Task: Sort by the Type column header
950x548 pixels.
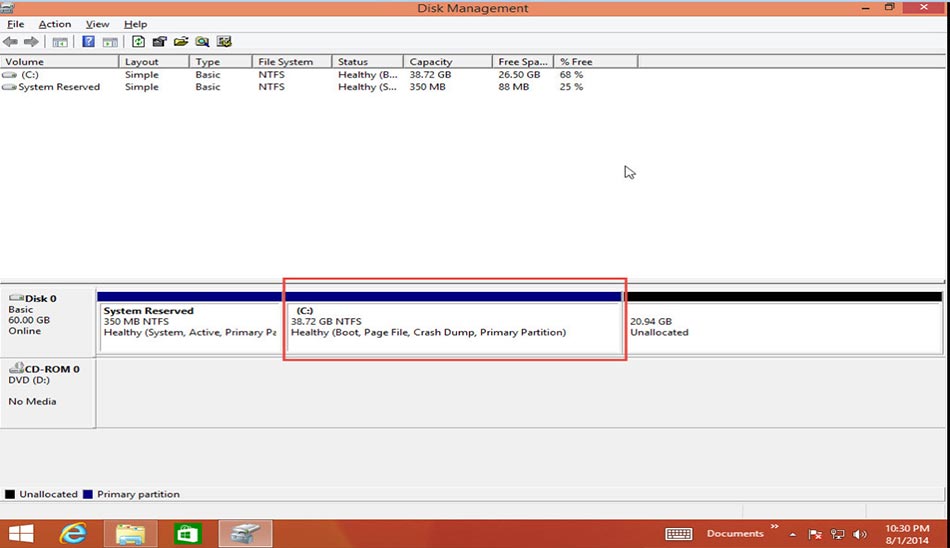Action: [221, 61]
